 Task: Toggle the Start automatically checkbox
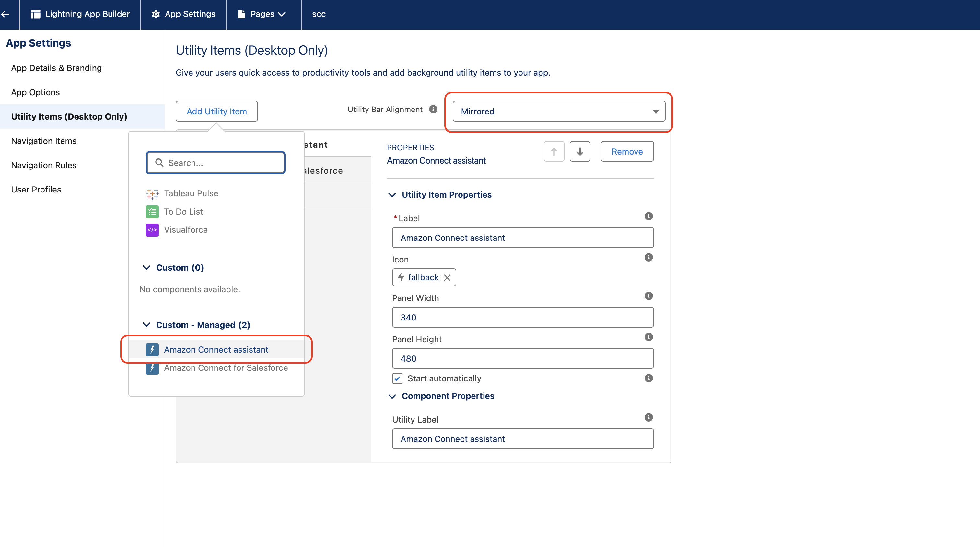[397, 378]
